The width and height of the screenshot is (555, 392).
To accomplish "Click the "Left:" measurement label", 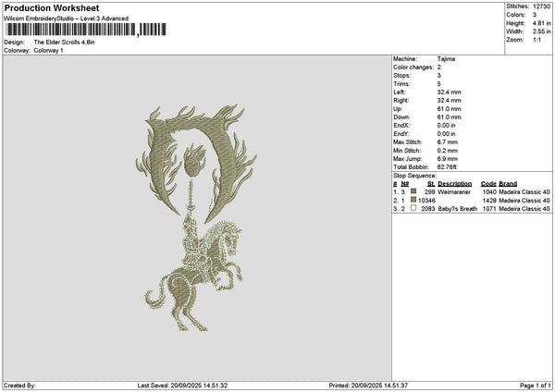I will tap(400, 92).
